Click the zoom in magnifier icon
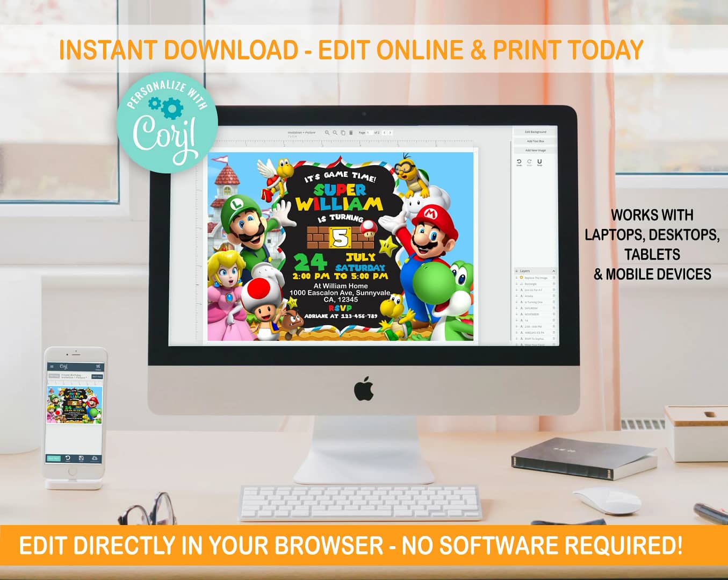This screenshot has height=580, width=728. coord(327,133)
